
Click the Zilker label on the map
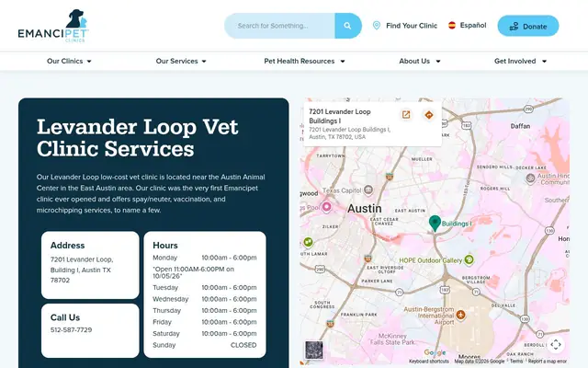pyautogui.click(x=331, y=227)
